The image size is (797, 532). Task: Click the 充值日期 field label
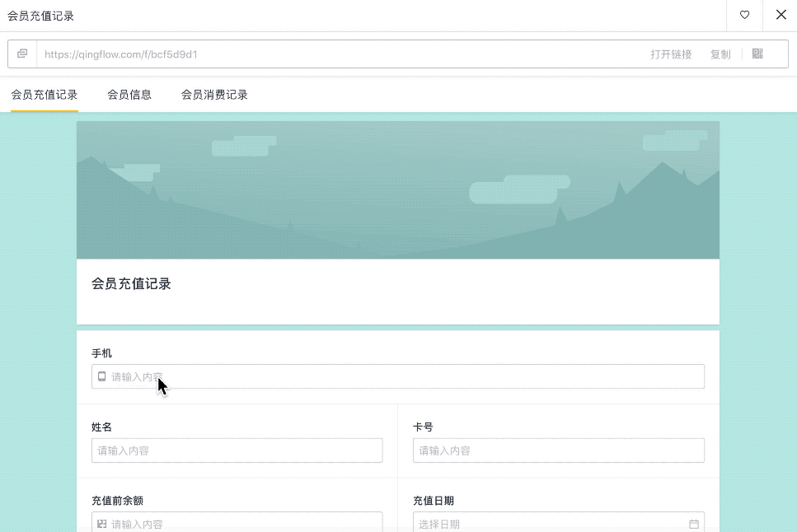pyautogui.click(x=434, y=501)
